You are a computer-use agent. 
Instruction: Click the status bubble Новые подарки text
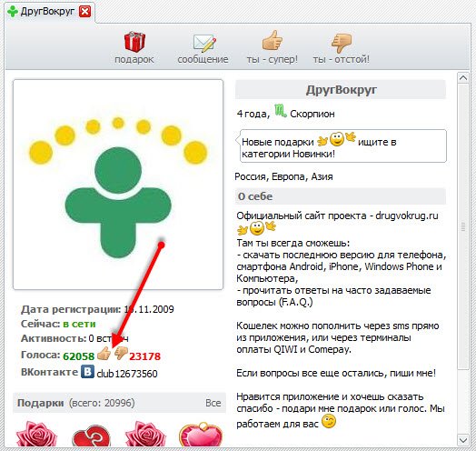[343, 145]
